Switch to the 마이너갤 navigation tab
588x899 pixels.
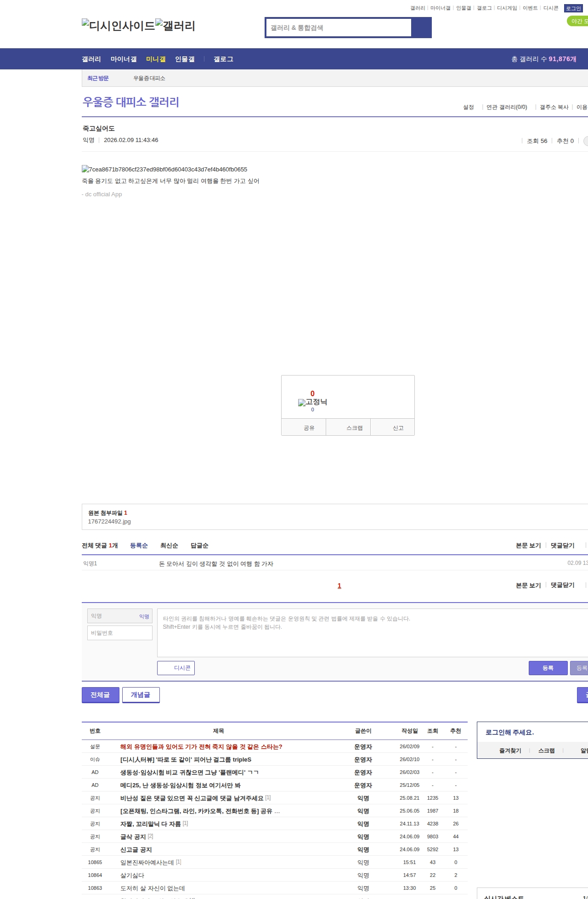click(x=124, y=59)
